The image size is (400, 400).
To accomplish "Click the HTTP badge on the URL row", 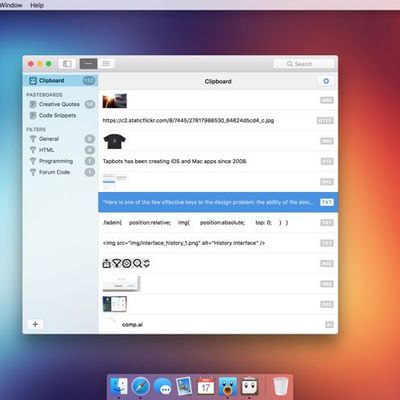I will tap(325, 121).
